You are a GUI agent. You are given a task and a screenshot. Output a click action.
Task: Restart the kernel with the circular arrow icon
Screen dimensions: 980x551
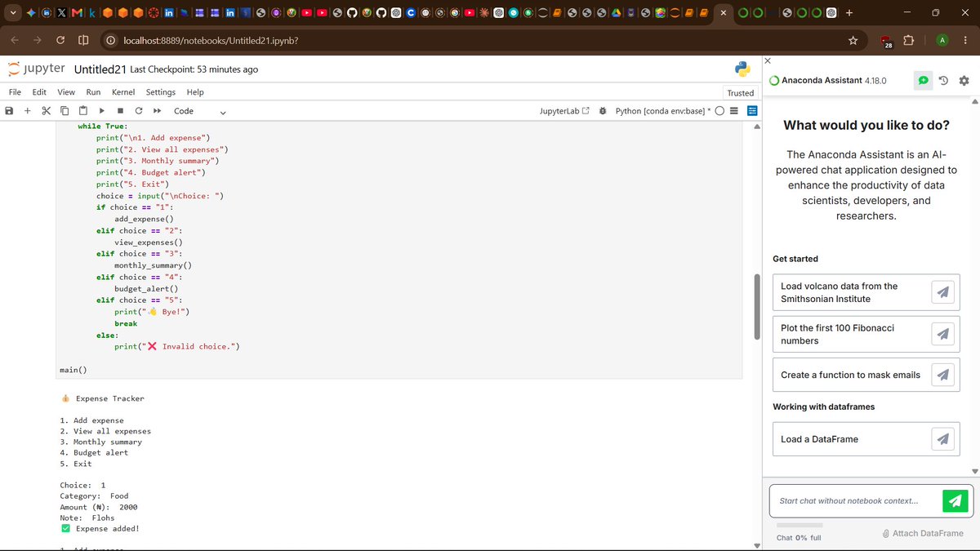139,111
